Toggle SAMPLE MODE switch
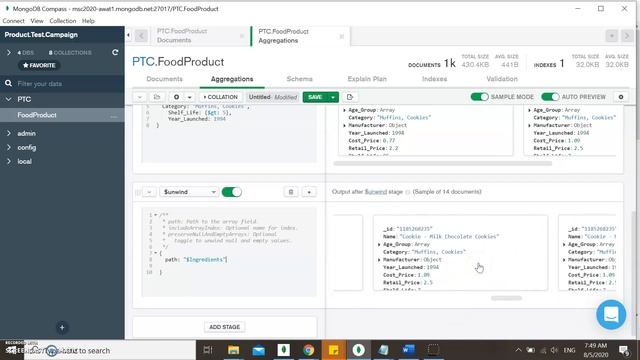 pyautogui.click(x=479, y=97)
